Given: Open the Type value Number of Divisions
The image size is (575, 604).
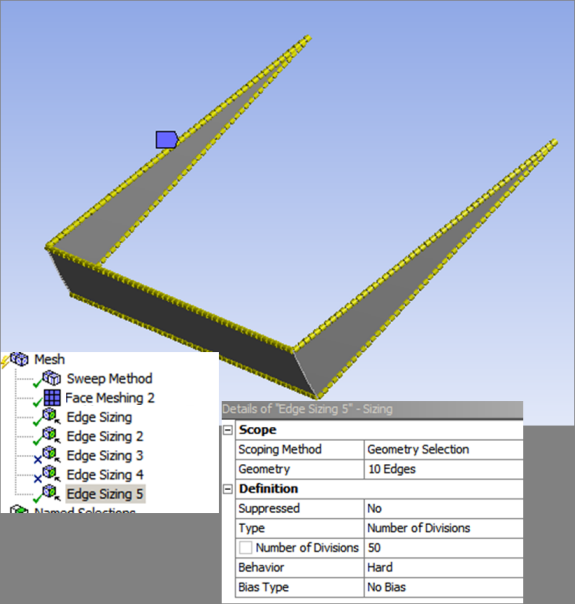Looking at the screenshot, I should click(443, 528).
